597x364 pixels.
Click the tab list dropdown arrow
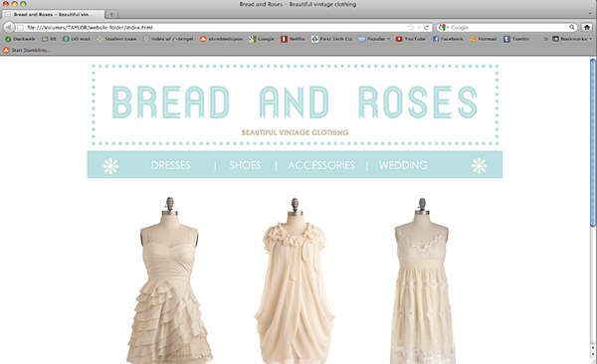coord(590,15)
